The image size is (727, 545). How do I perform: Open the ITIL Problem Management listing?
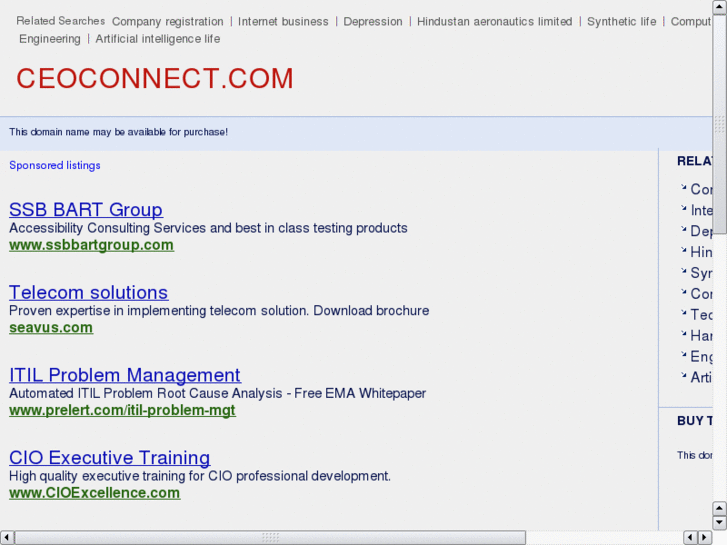[125, 375]
